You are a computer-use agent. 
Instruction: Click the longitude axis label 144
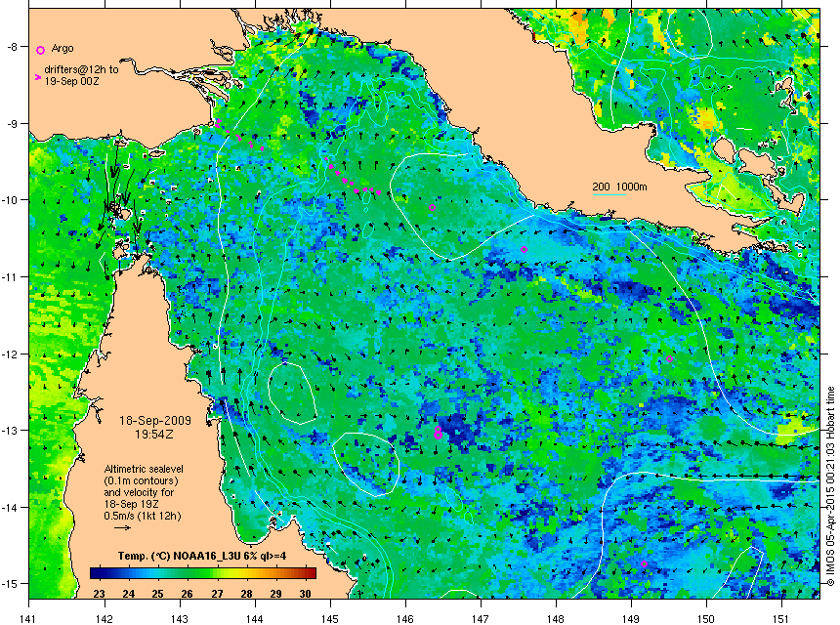[255, 618]
